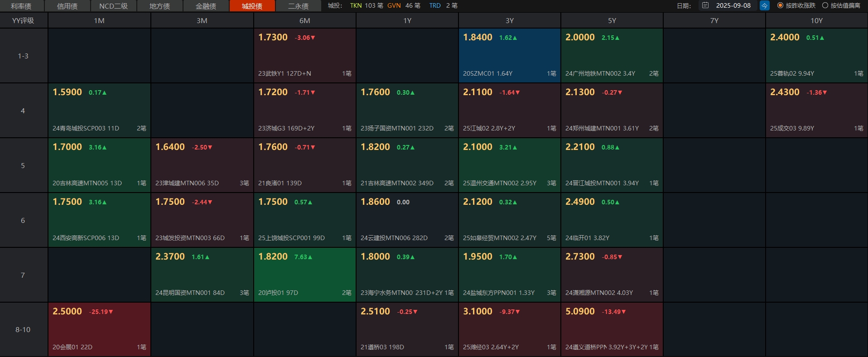868x357 pixels.
Task: Open the 24遵义道桥PPN 5.0900 cell
Action: point(612,329)
